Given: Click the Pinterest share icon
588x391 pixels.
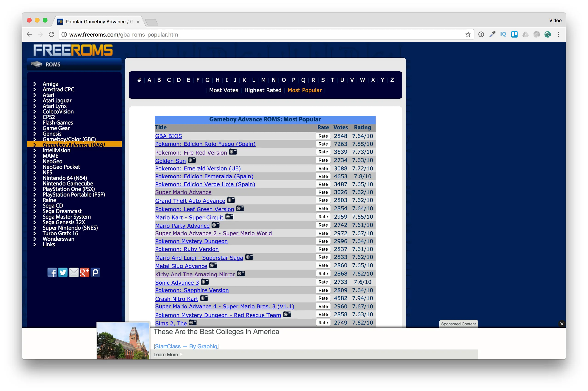Looking at the screenshot, I should [95, 272].
